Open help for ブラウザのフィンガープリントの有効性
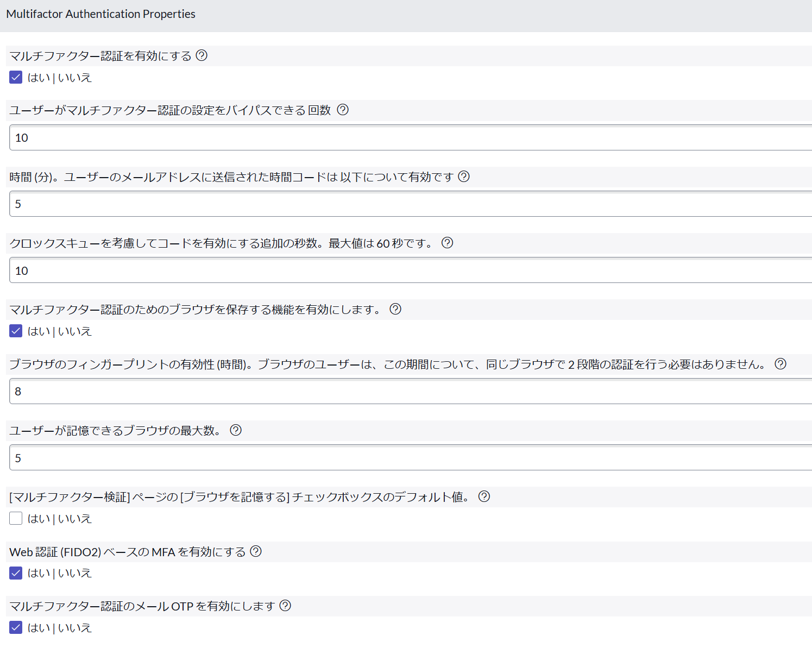This screenshot has height=648, width=812. click(x=780, y=364)
